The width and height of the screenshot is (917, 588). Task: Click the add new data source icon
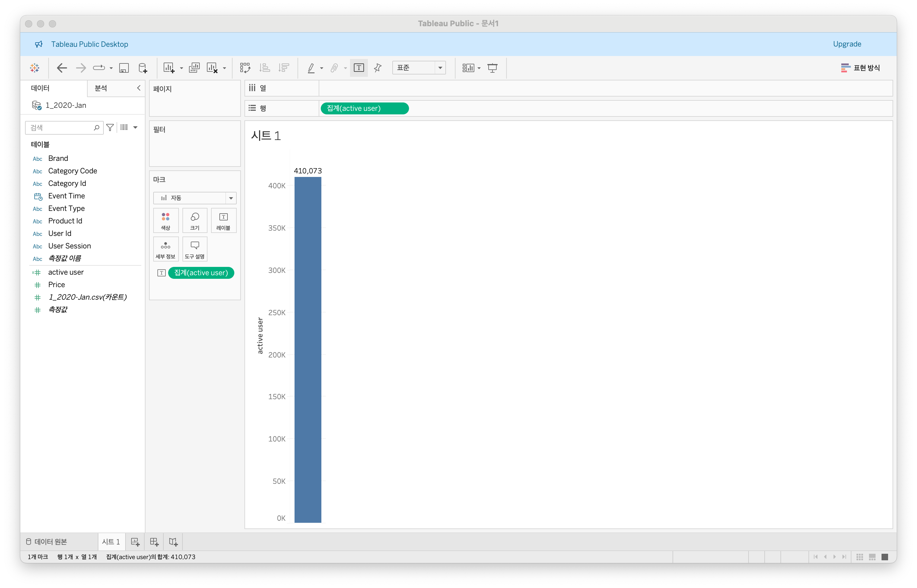(142, 68)
